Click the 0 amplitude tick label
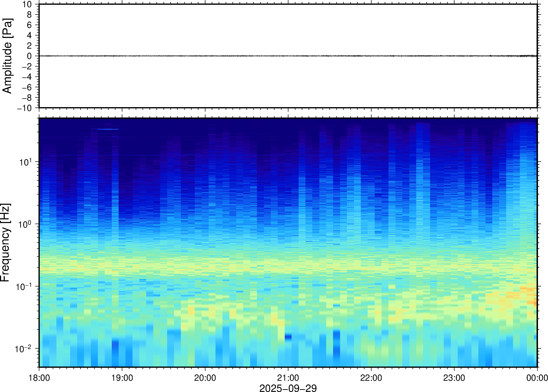 coord(29,56)
